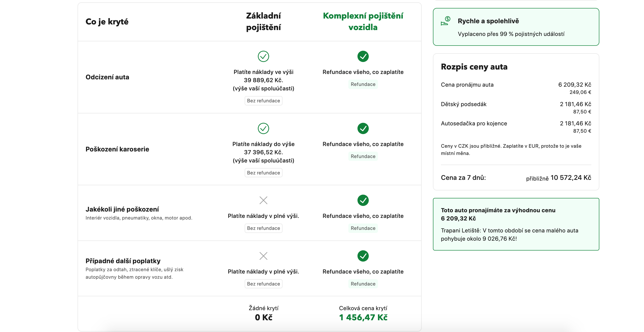Click the X icon in Jakékoli jiné poškození row
Screen dimensions: 644x332
tap(263, 200)
